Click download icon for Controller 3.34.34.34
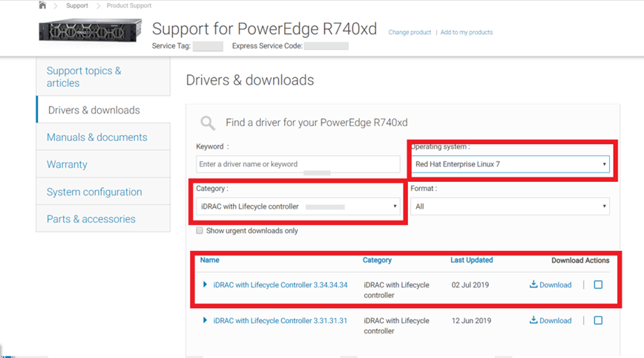The height and width of the screenshot is (358, 644). tap(533, 284)
